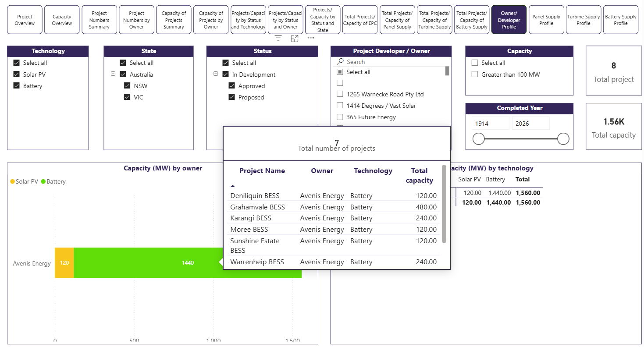644x347 pixels.
Task: Click the Moree BESS project name
Action: point(249,230)
